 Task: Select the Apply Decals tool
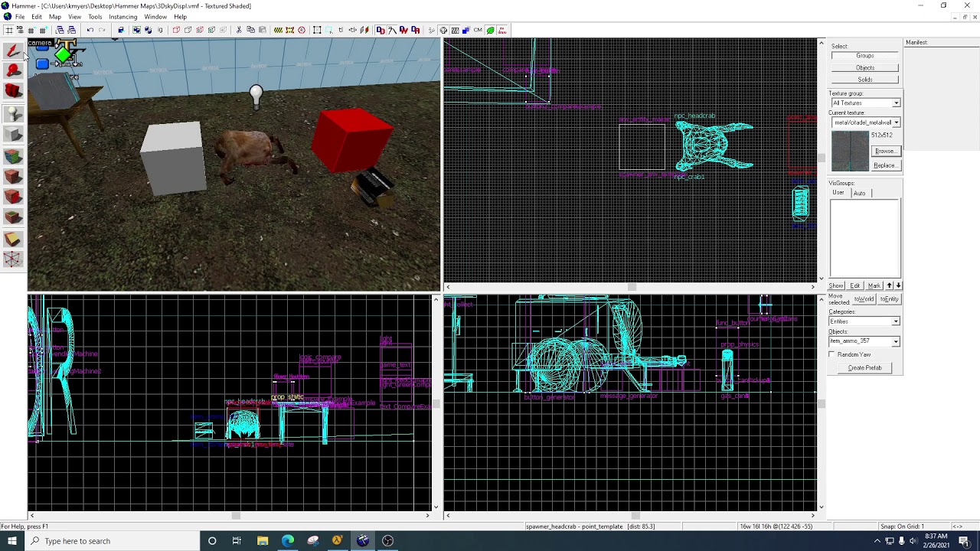pos(13,197)
